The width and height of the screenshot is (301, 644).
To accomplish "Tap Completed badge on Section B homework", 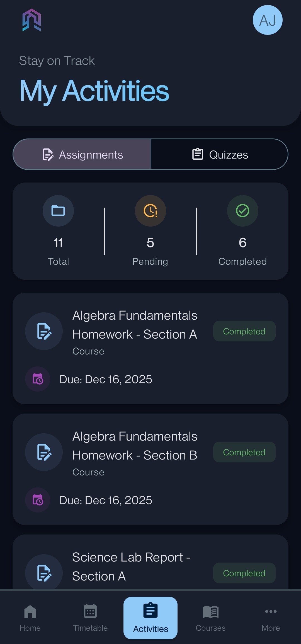I will [x=244, y=452].
